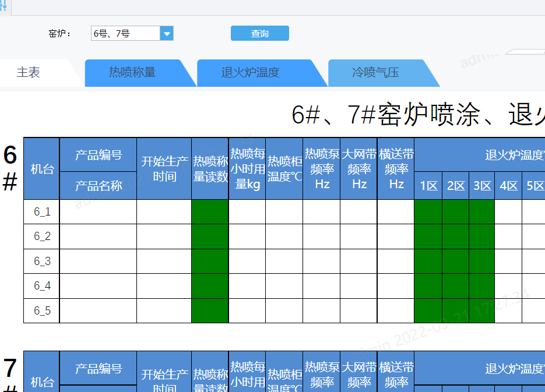
Task: Click green 3区 cell in row 6_4
Action: click(481, 286)
